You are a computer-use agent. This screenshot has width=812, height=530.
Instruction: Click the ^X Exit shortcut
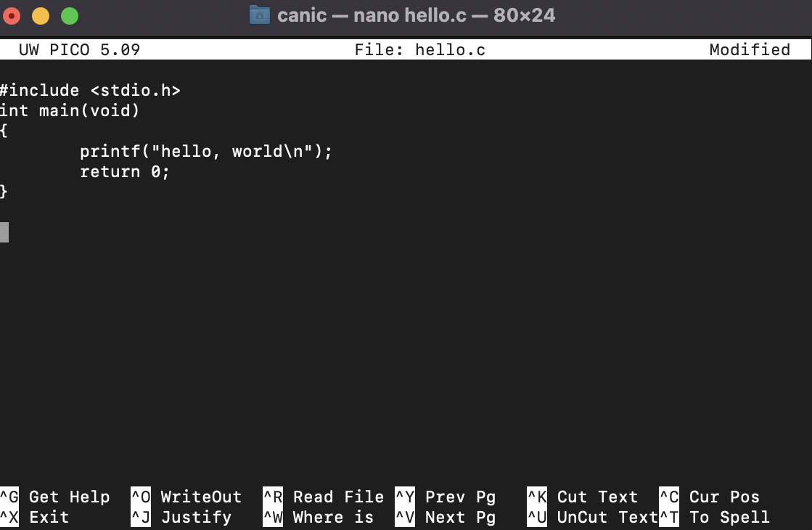35,517
